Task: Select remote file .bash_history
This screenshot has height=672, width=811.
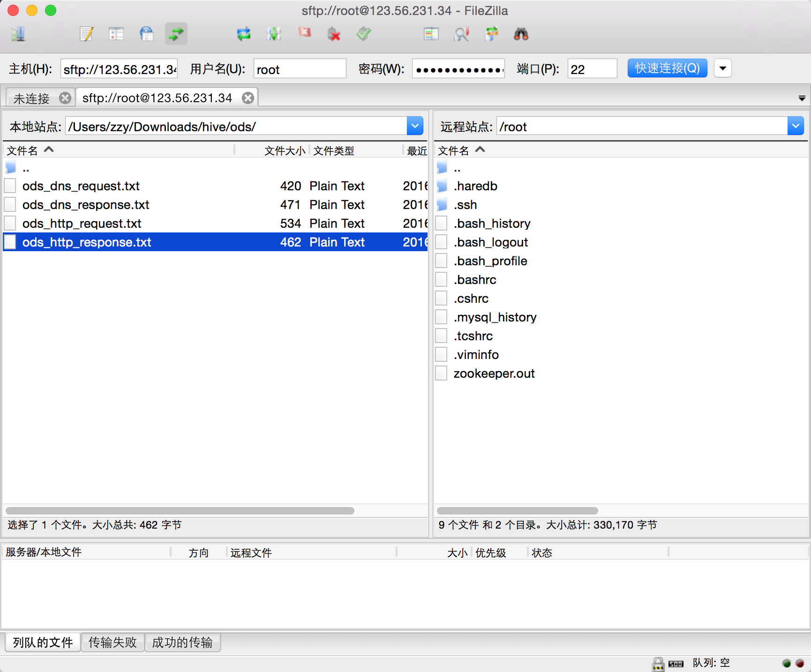Action: [x=621, y=224]
